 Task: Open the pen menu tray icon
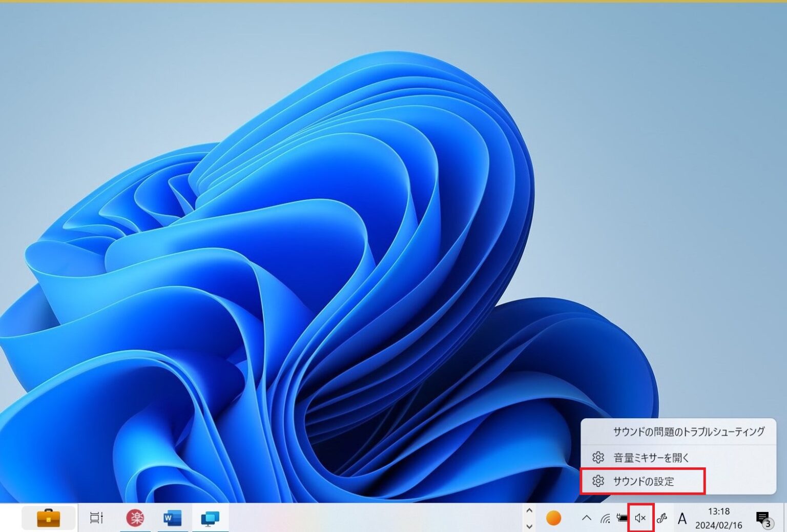[661, 518]
